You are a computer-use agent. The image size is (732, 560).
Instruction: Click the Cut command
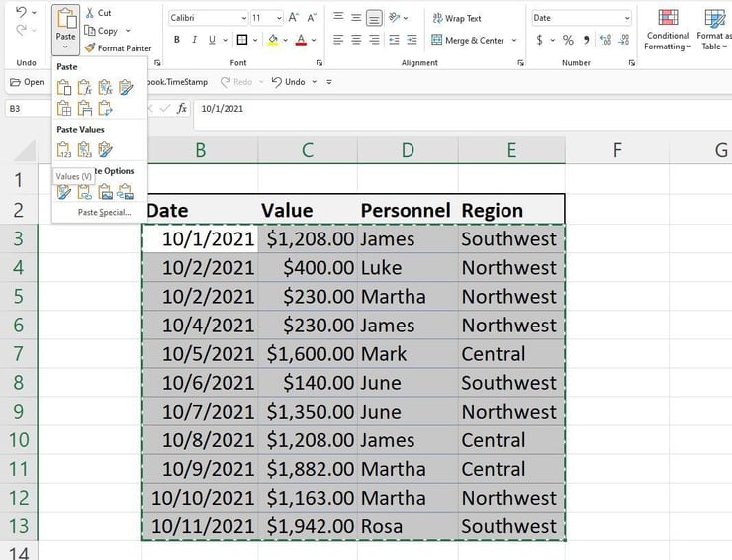point(99,13)
